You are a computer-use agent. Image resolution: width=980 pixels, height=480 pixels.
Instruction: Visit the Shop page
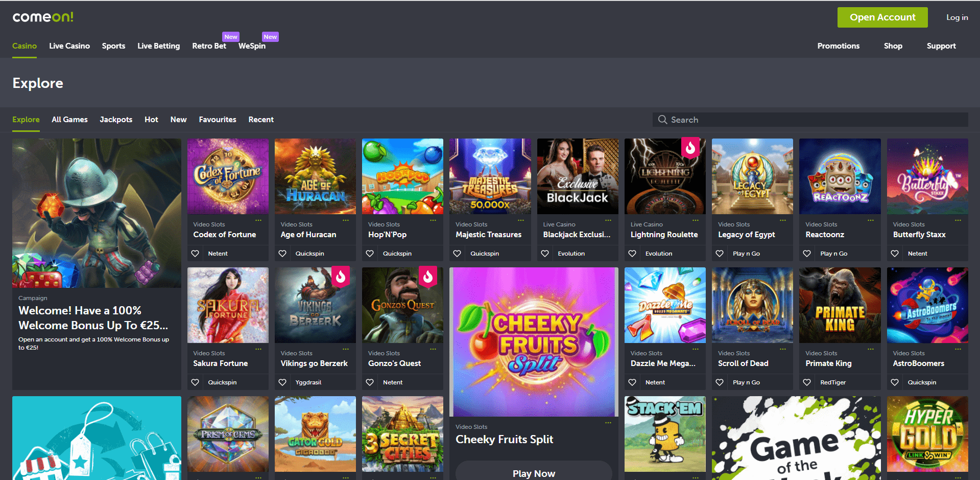[893, 46]
